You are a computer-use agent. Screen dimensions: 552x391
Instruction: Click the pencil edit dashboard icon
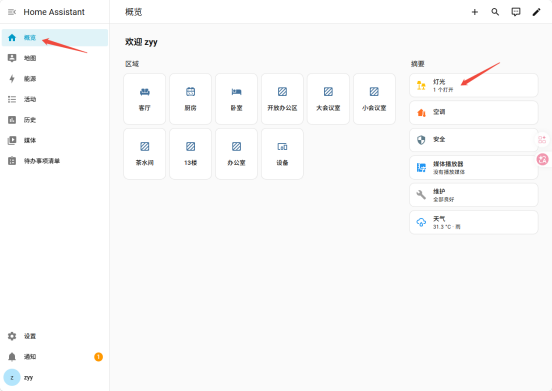tap(536, 12)
